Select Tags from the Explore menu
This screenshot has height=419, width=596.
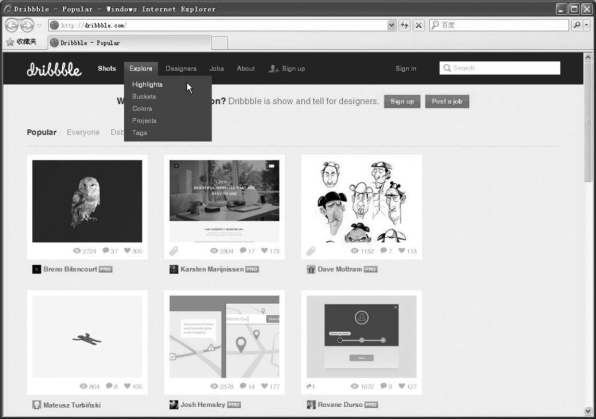click(x=139, y=133)
